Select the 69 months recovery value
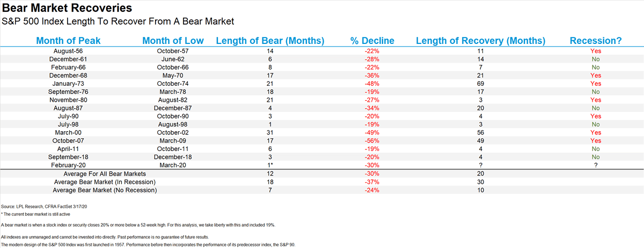Screen dimensions: 644x248 [x=480, y=84]
